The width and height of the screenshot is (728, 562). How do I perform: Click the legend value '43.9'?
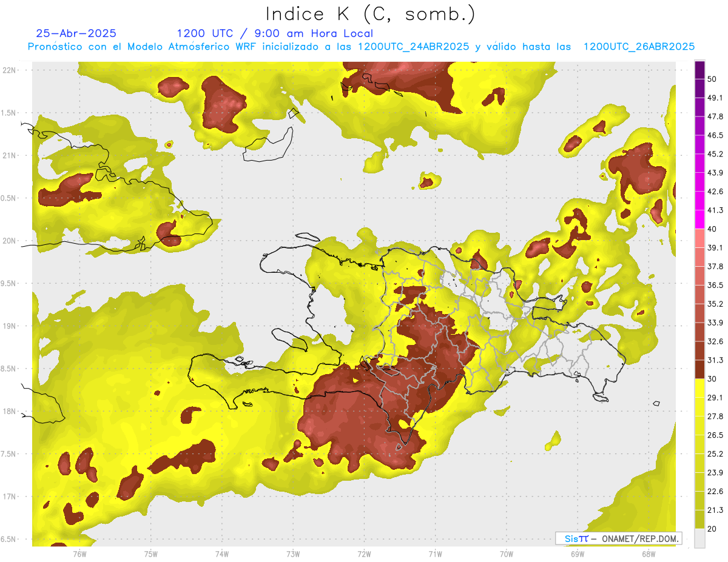pyautogui.click(x=715, y=173)
